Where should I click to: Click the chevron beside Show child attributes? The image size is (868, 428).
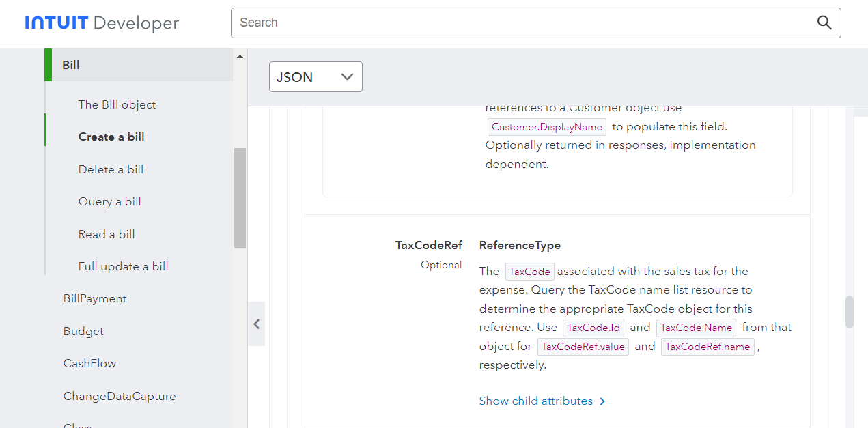tap(602, 401)
